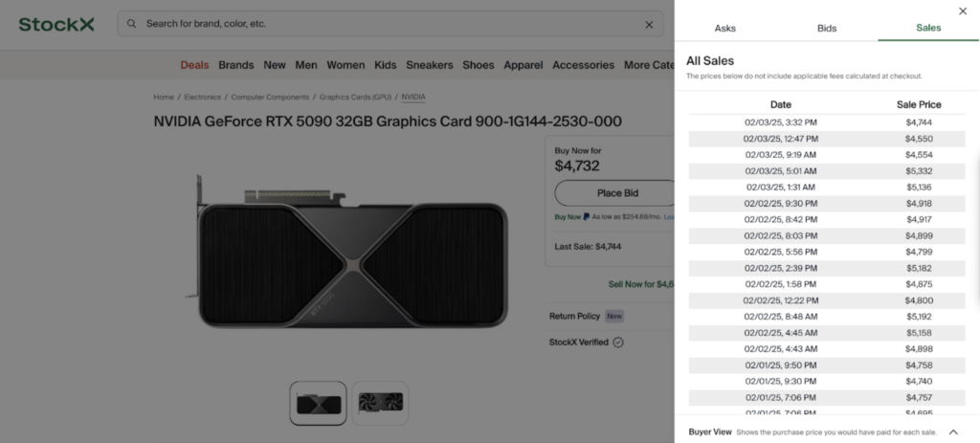Open the Sneakers category menu
The height and width of the screenshot is (443, 980).
[x=429, y=65]
